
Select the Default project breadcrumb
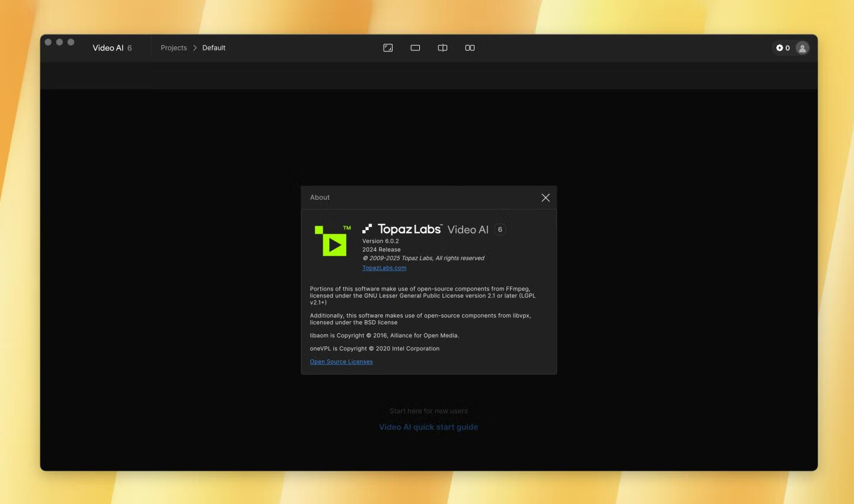[x=213, y=48]
